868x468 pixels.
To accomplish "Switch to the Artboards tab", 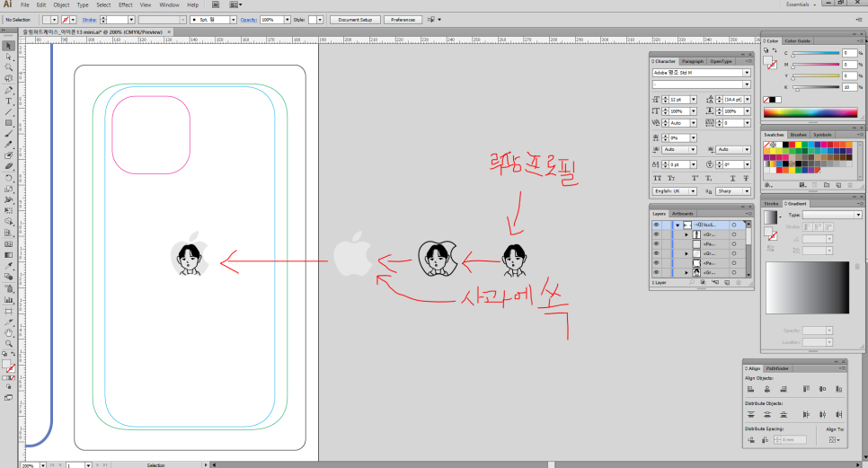I will (683, 214).
